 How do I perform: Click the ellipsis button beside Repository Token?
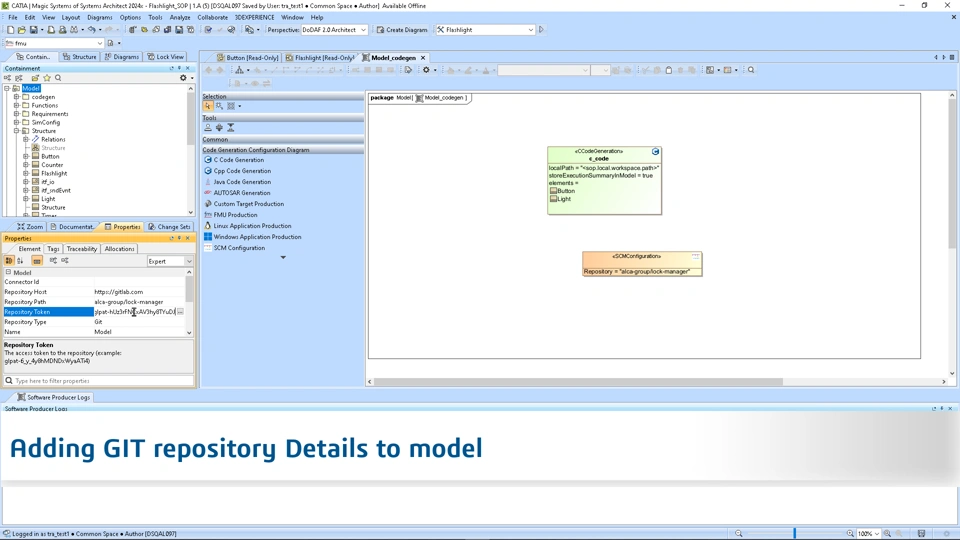[x=180, y=312]
